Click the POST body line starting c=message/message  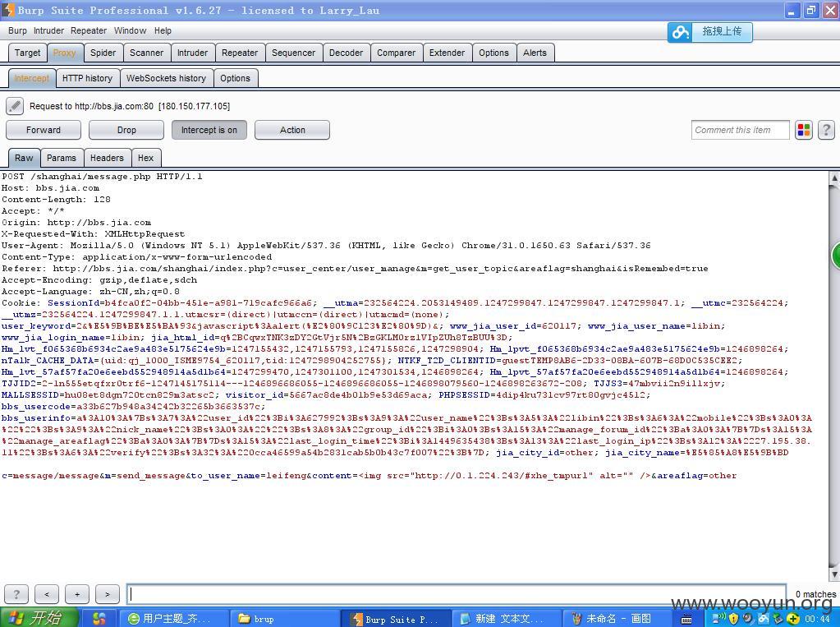tap(369, 476)
